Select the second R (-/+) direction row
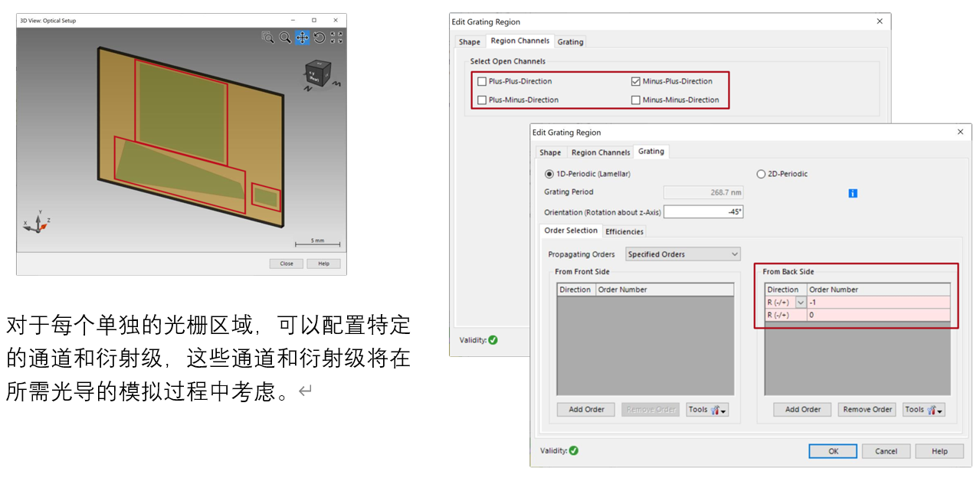 click(x=786, y=315)
